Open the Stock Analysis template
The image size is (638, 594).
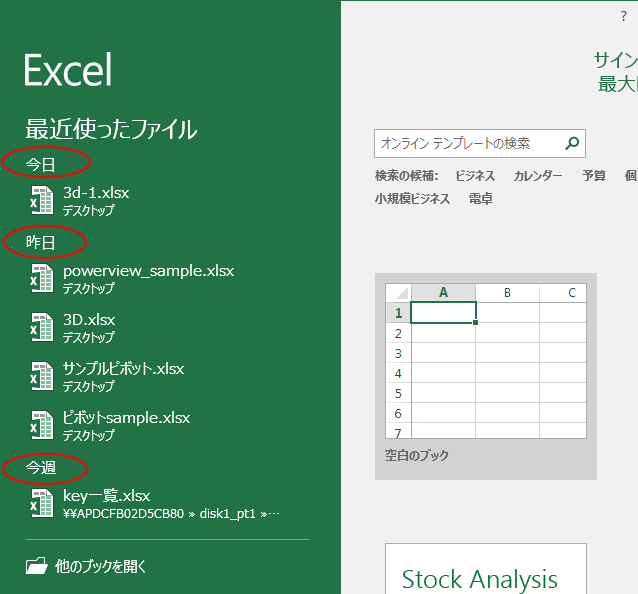[486, 569]
